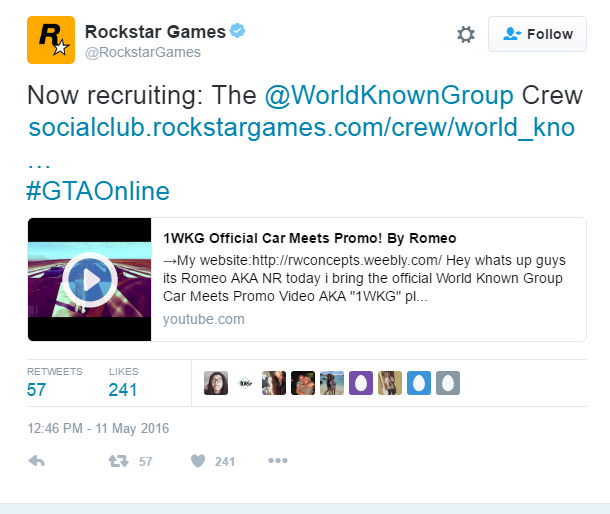Click the youtube.com source link
This screenshot has height=514, width=610.
point(204,319)
